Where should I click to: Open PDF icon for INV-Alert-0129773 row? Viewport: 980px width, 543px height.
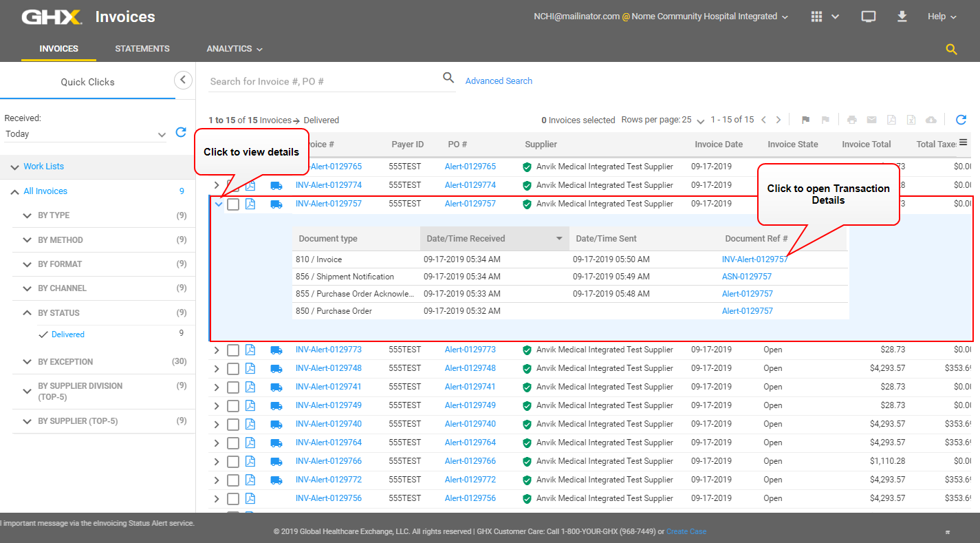[250, 350]
